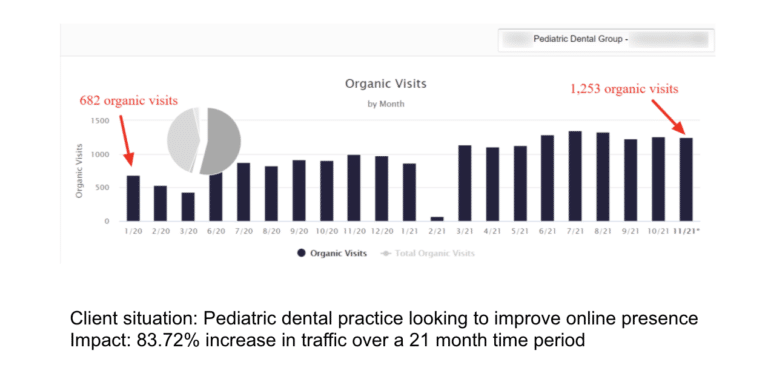Screen dimensions: 768x385
Task: Click the 1/20 organic visits bar
Action: pyautogui.click(x=133, y=198)
